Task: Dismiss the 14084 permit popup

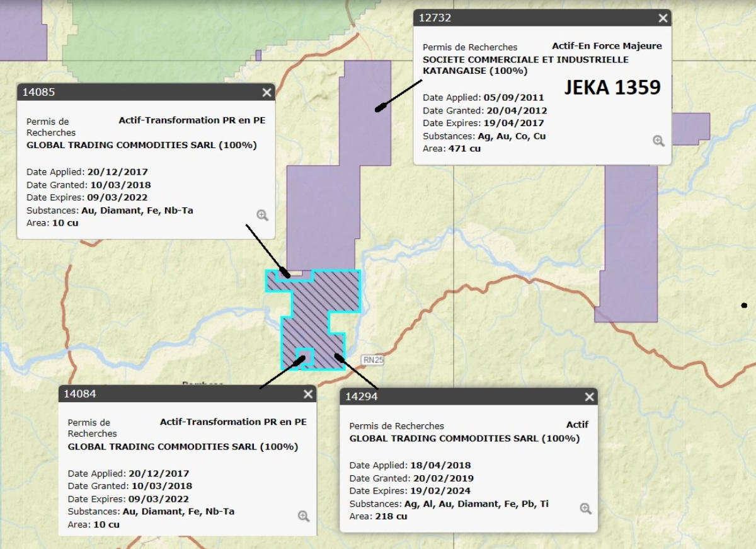Action: tap(308, 394)
